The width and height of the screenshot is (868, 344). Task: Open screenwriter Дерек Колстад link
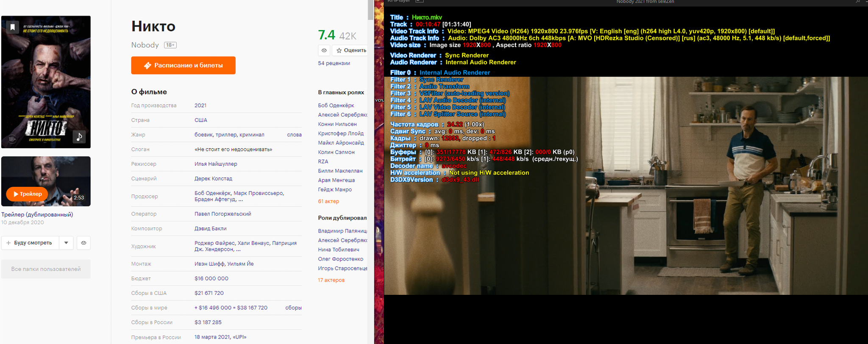pyautogui.click(x=213, y=178)
